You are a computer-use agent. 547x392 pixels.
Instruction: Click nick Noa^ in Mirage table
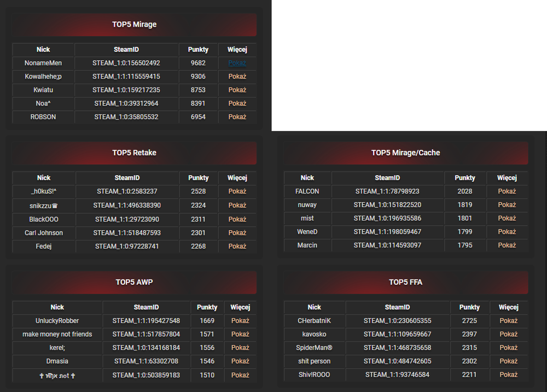point(43,103)
